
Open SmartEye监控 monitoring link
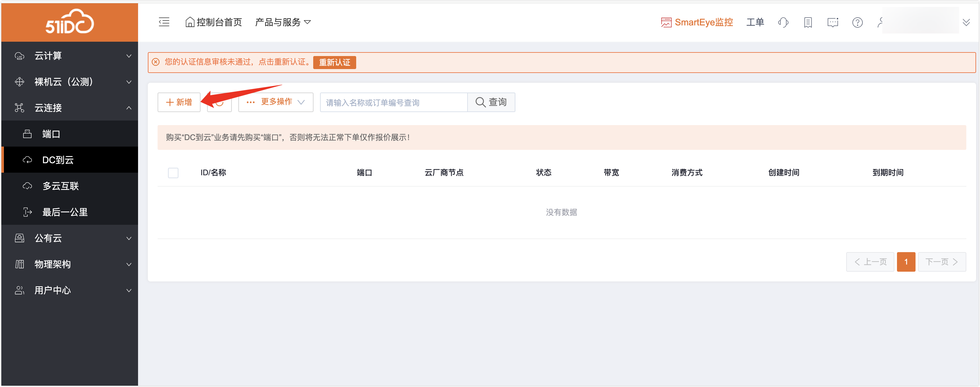click(x=696, y=22)
